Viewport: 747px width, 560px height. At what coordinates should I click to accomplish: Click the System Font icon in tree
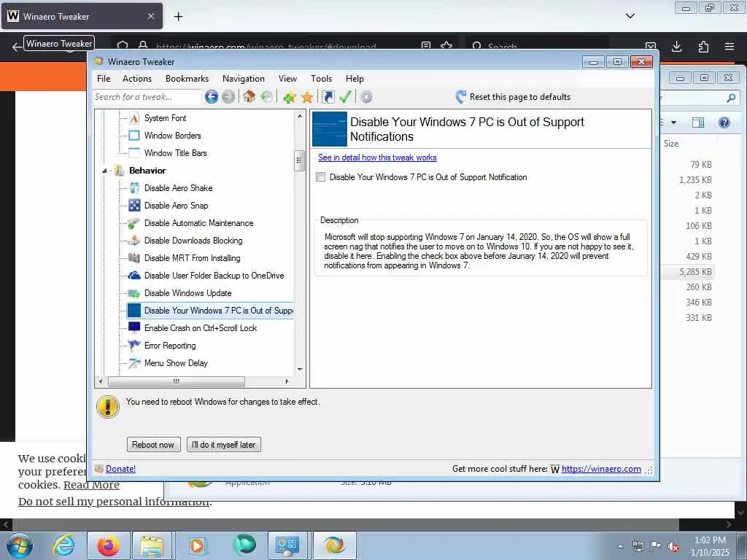coord(134,117)
